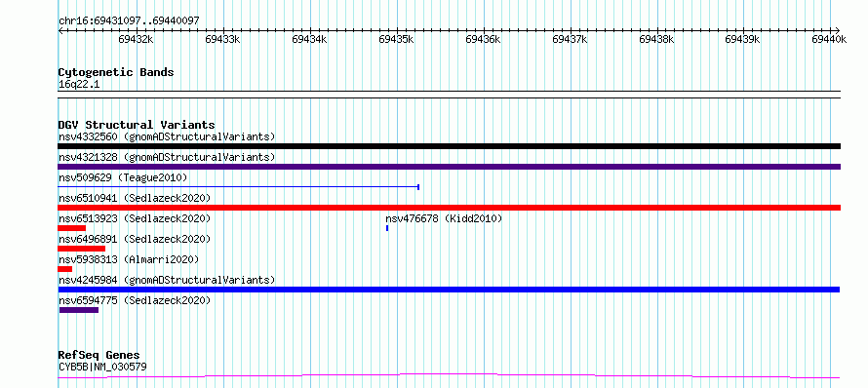Image resolution: width=868 pixels, height=388 pixels.
Task: Click the magenta CYB5B gene track line
Action: click(x=449, y=376)
